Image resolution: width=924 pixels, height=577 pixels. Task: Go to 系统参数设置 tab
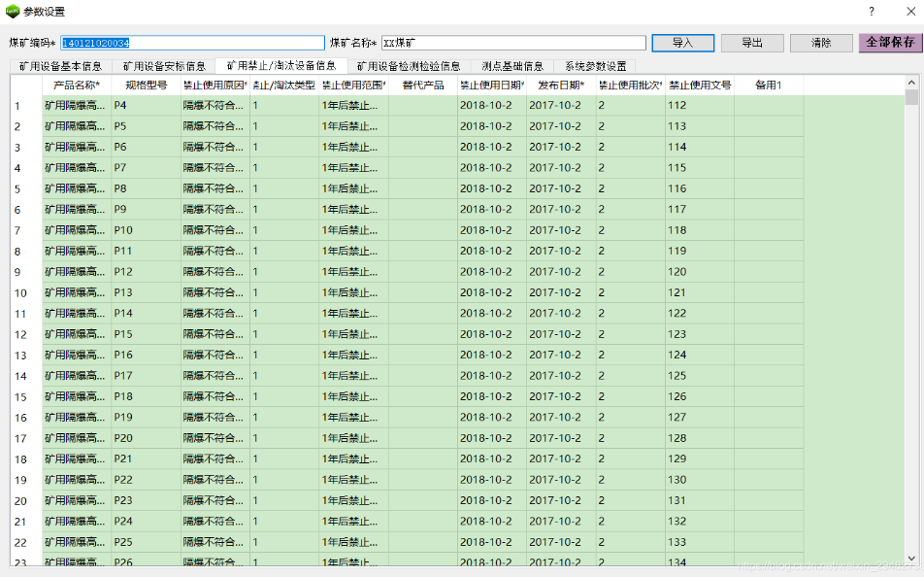point(595,67)
